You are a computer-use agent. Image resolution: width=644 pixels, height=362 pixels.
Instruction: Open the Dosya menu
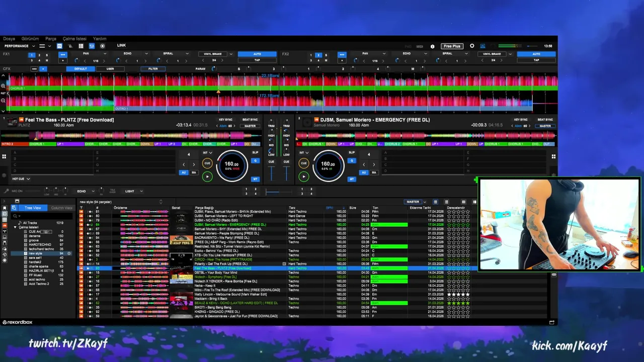pyautogui.click(x=9, y=39)
